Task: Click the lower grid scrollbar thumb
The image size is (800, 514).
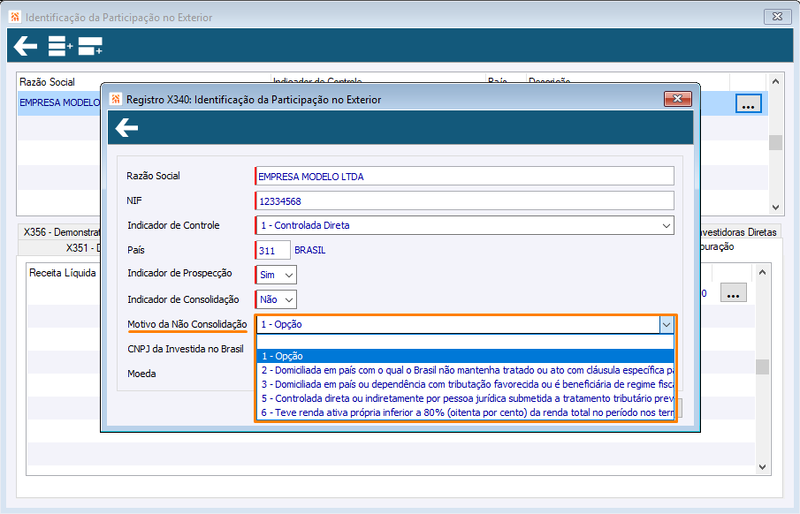Action: pos(762,366)
